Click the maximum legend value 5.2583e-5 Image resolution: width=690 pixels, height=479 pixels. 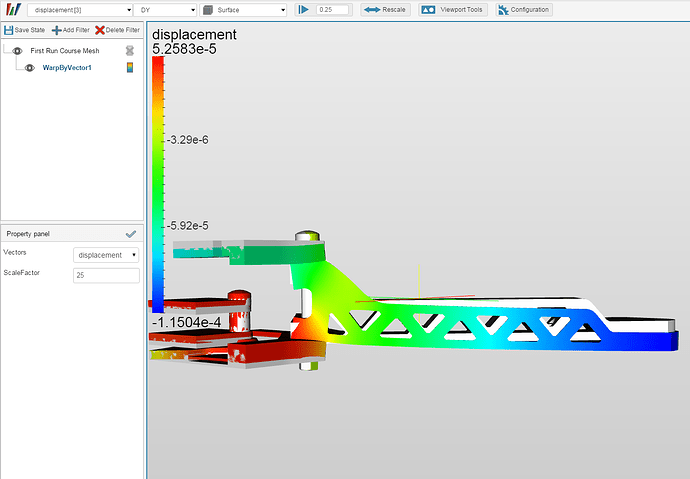pos(184,49)
